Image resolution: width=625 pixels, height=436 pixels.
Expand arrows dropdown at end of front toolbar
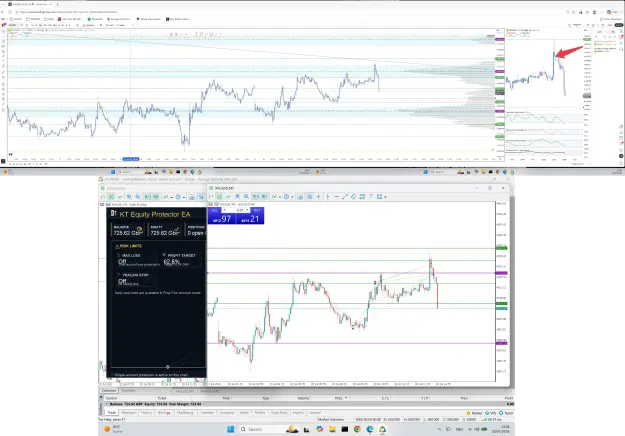(385, 197)
